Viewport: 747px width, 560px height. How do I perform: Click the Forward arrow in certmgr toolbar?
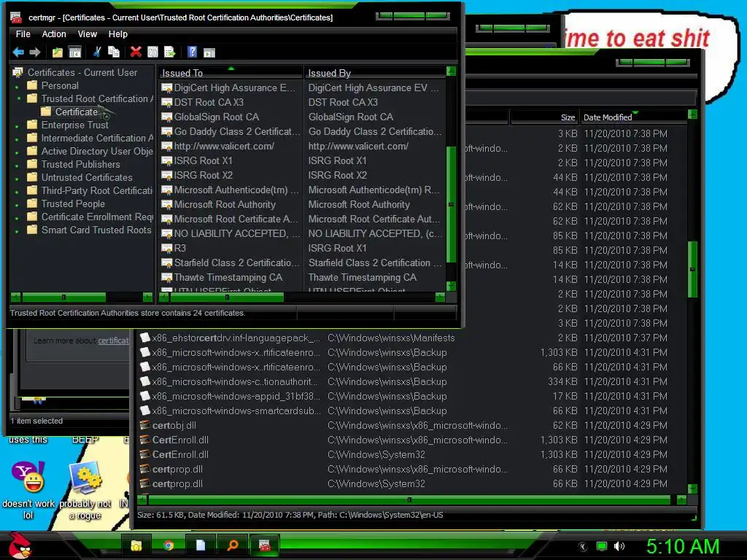coord(35,52)
